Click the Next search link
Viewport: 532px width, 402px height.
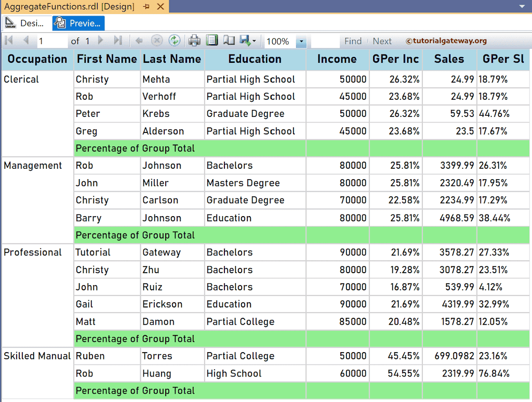tap(382, 41)
